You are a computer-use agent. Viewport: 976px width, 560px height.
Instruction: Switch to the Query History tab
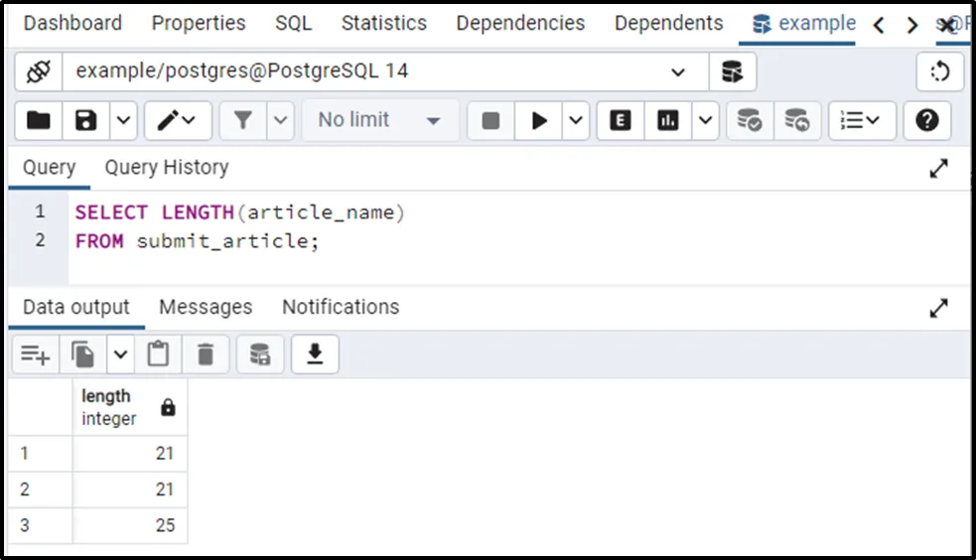(167, 168)
